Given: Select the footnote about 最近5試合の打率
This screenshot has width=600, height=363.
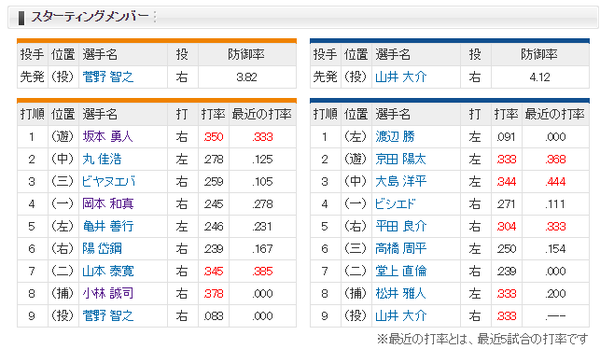Looking at the screenshot, I should click(x=483, y=339).
